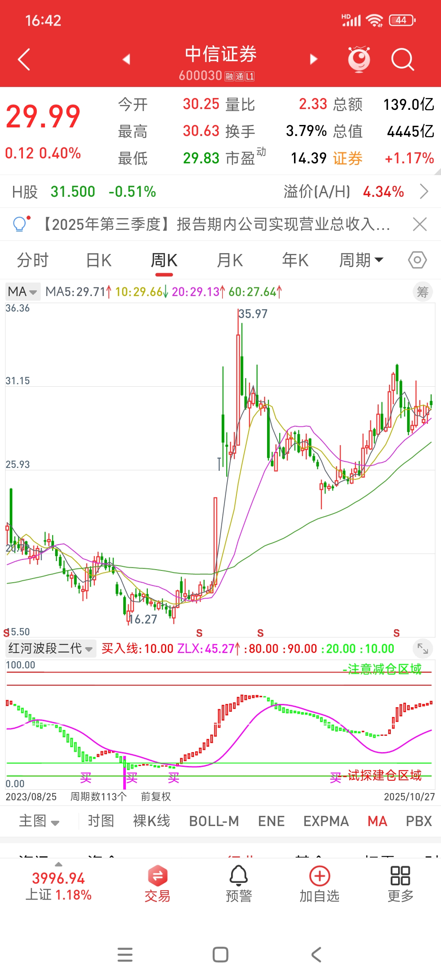The image size is (441, 980).
Task: Select PBX indicator
Action: [x=419, y=821]
